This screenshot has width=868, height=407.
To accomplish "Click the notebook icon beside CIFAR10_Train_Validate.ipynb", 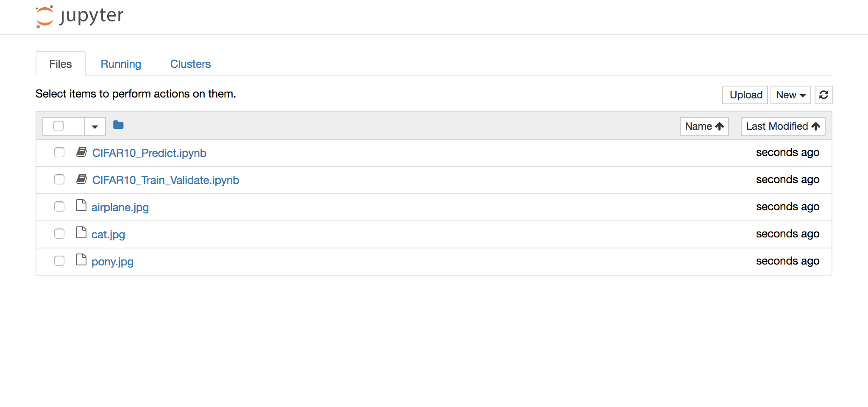I will (81, 179).
